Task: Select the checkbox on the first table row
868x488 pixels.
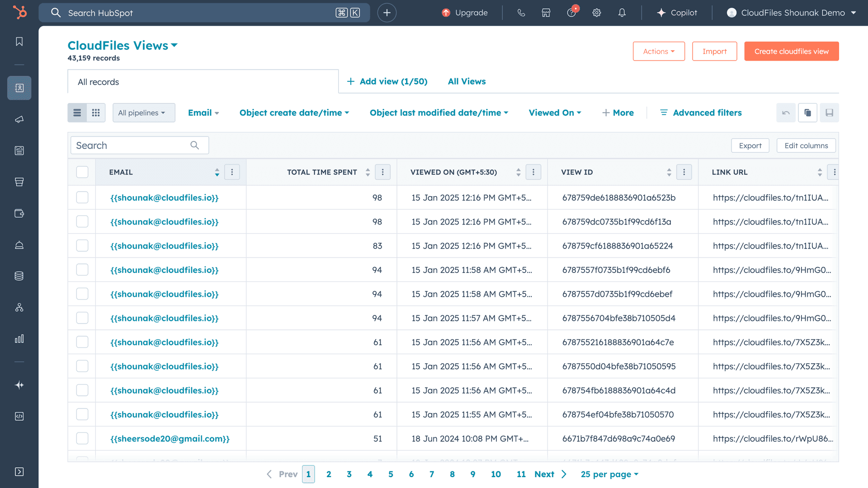Action: 82,197
